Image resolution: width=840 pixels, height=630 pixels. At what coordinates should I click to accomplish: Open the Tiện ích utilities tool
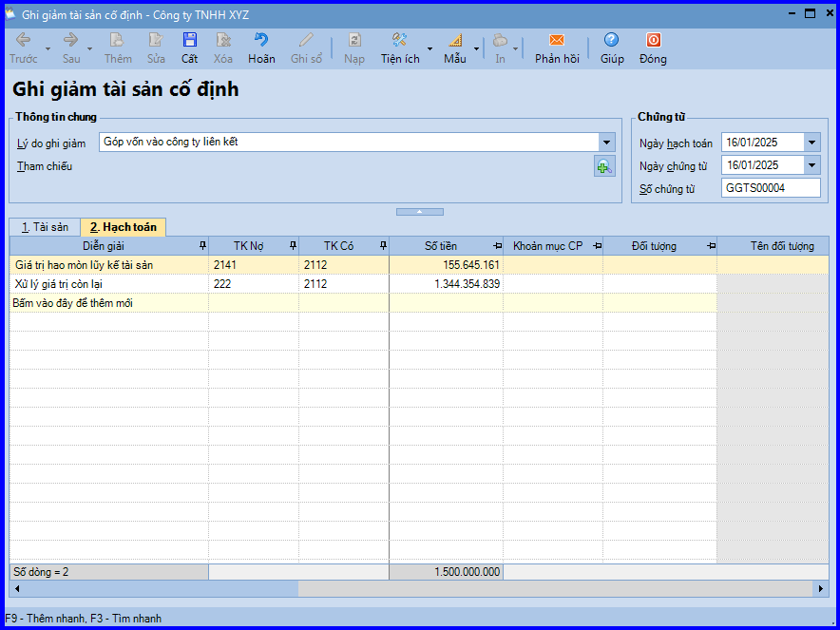coord(400,41)
